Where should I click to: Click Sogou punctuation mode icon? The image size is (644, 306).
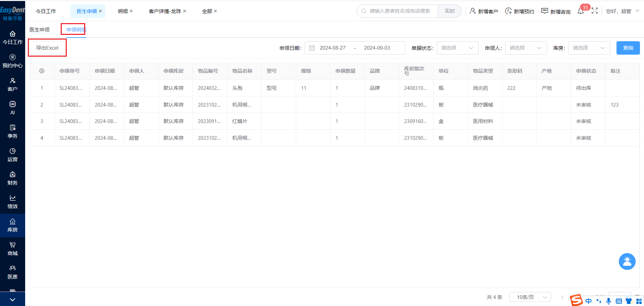599,301
